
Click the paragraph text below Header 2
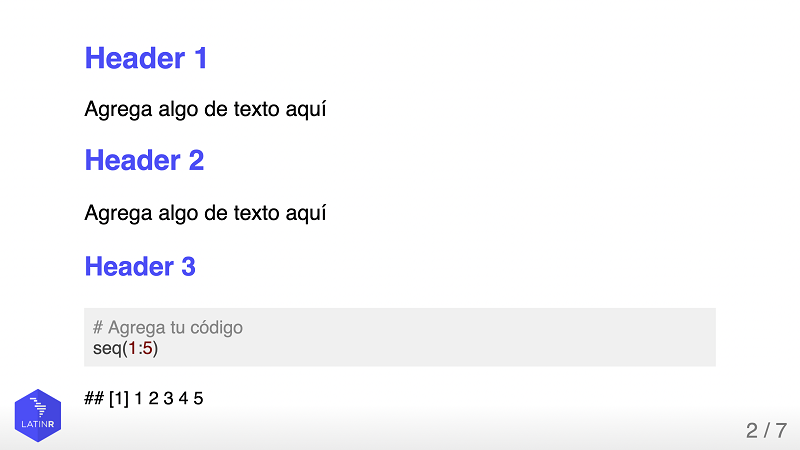coord(205,213)
